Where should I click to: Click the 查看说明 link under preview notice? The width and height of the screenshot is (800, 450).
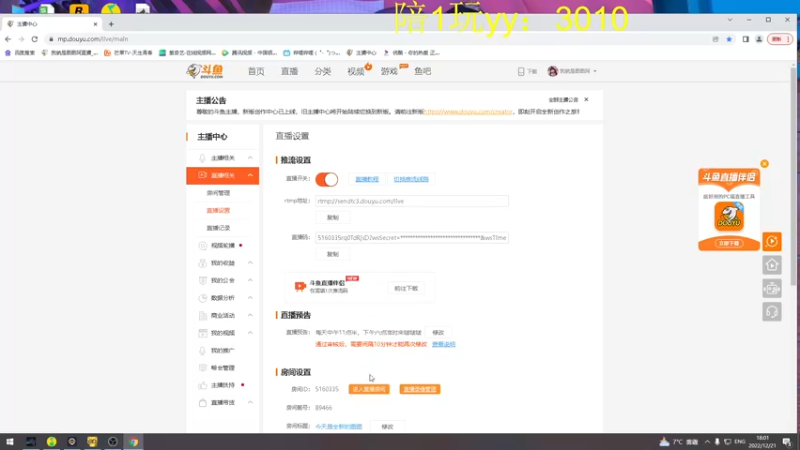(443, 344)
